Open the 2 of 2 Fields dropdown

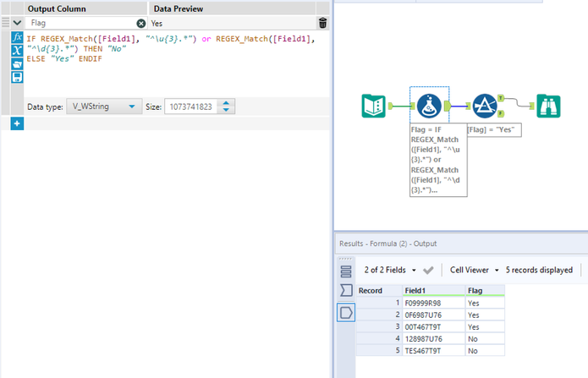pyautogui.click(x=390, y=270)
